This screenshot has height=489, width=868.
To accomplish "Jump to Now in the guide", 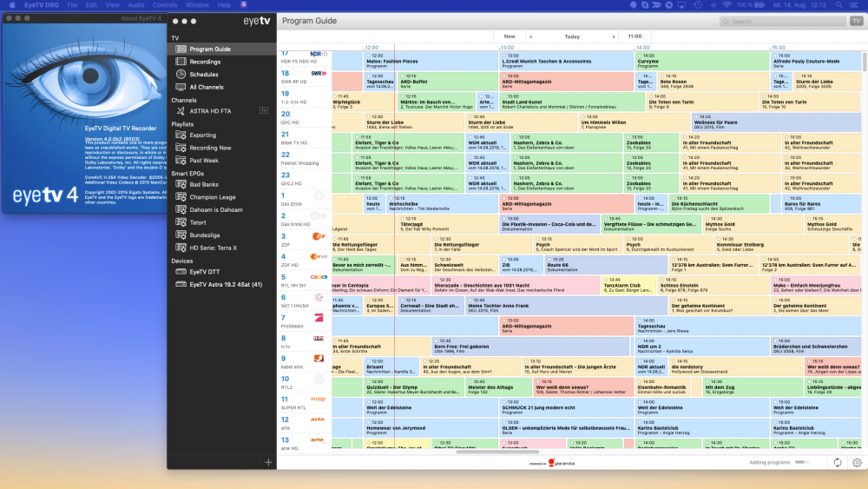I will point(510,36).
